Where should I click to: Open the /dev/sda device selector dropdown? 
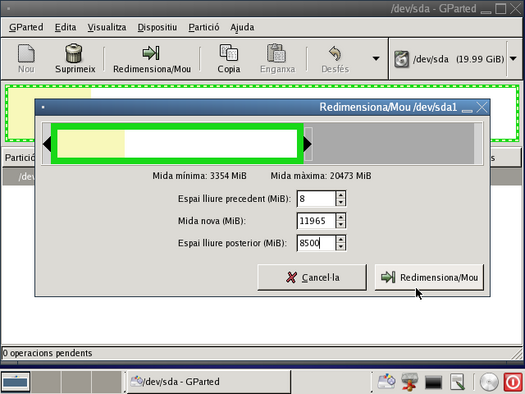point(513,59)
